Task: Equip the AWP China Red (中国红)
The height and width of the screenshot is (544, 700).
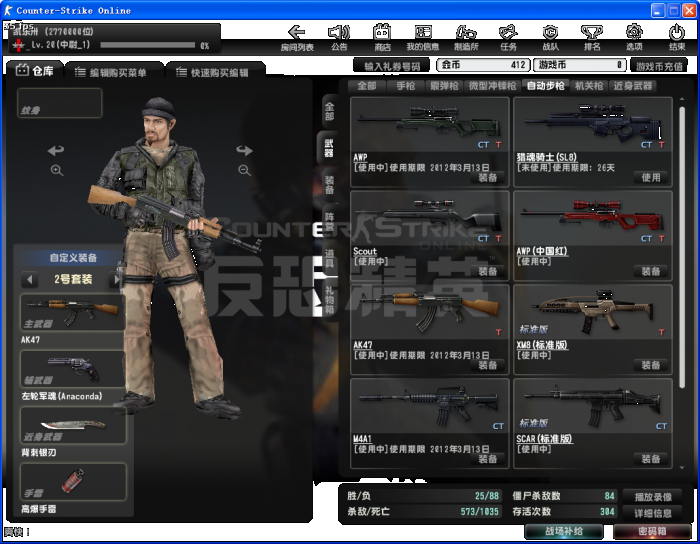Action: coord(651,271)
